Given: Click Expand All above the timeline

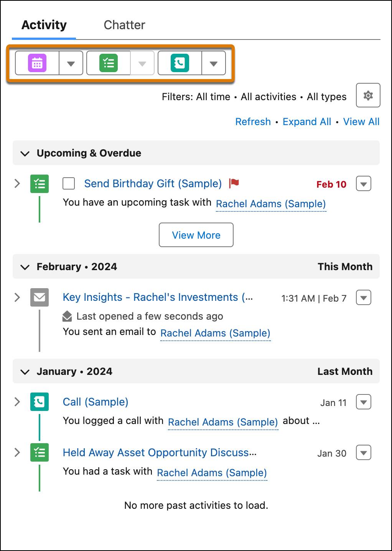Looking at the screenshot, I should click(x=306, y=121).
